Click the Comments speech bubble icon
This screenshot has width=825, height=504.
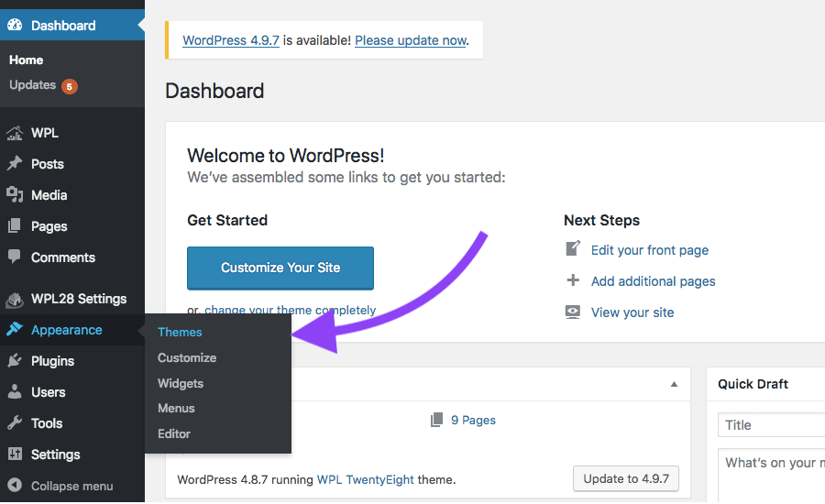15,257
